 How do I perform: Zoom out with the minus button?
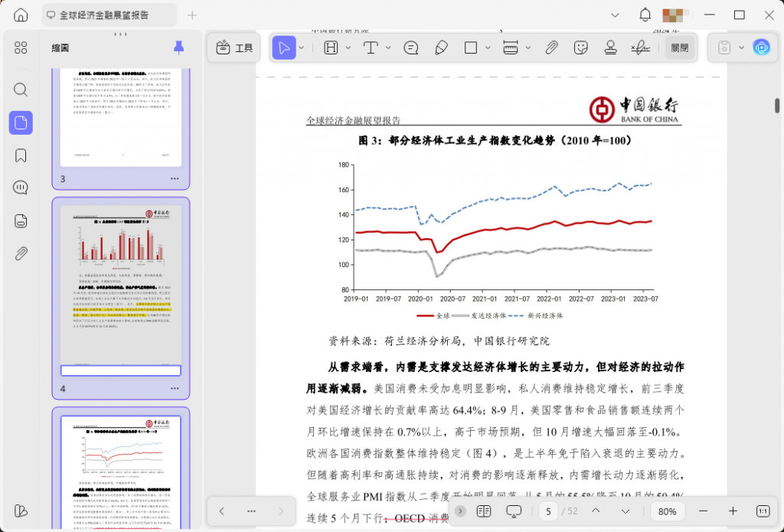point(703,511)
